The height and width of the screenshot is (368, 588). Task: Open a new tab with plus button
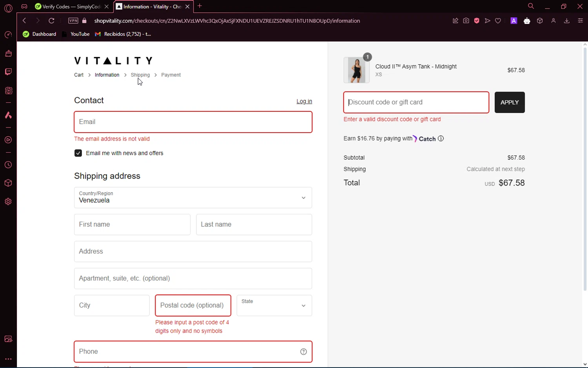coord(200,6)
